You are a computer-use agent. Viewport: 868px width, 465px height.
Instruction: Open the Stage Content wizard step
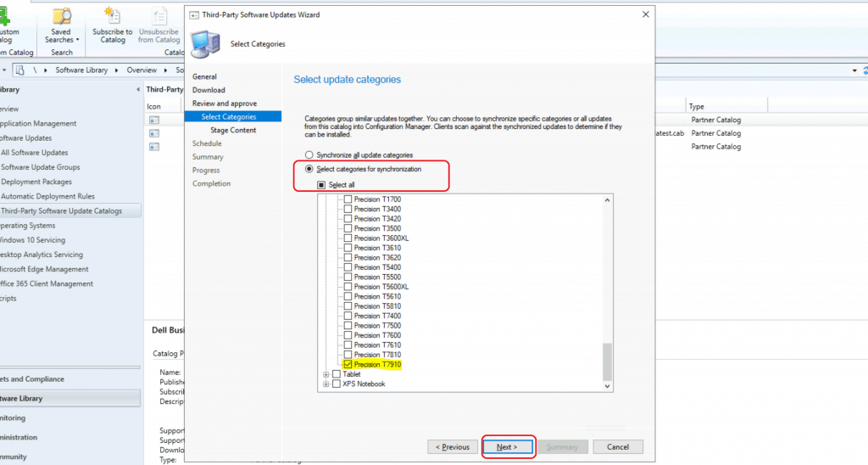click(233, 130)
